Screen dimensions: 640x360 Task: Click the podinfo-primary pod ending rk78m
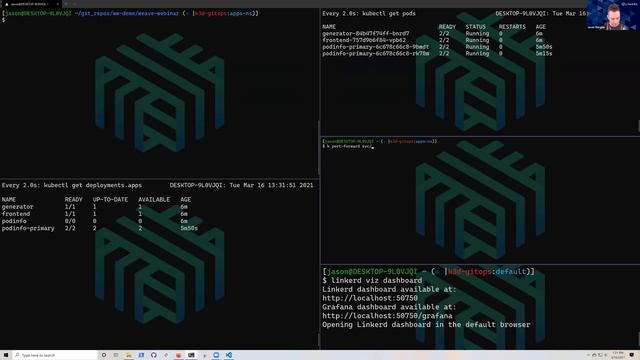click(x=376, y=53)
